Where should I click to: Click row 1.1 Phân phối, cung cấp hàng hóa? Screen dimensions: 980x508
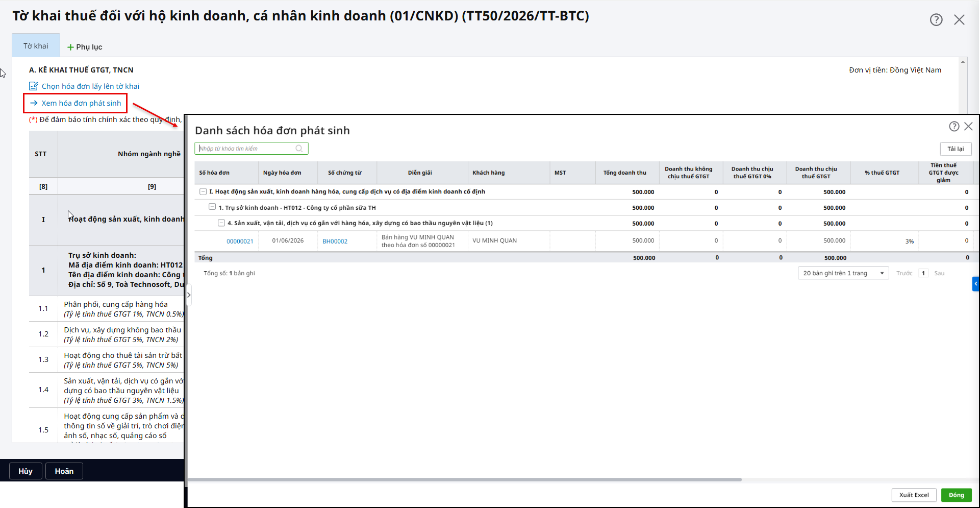click(x=106, y=309)
